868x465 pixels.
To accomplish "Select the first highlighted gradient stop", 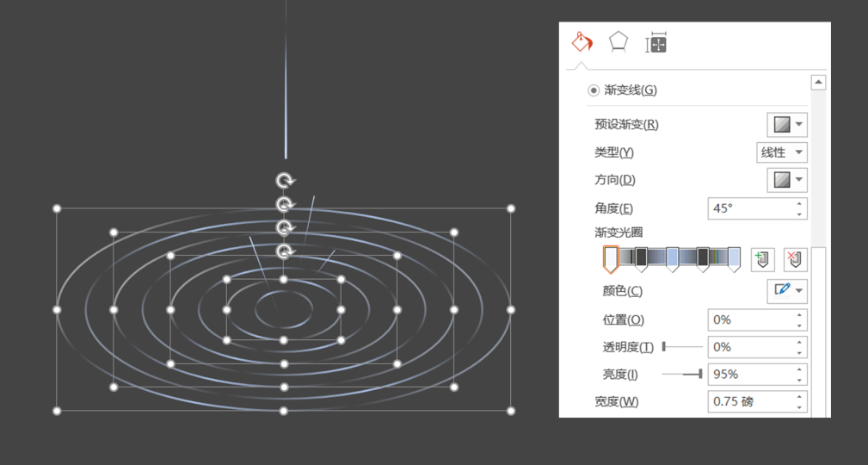I will click(x=610, y=259).
